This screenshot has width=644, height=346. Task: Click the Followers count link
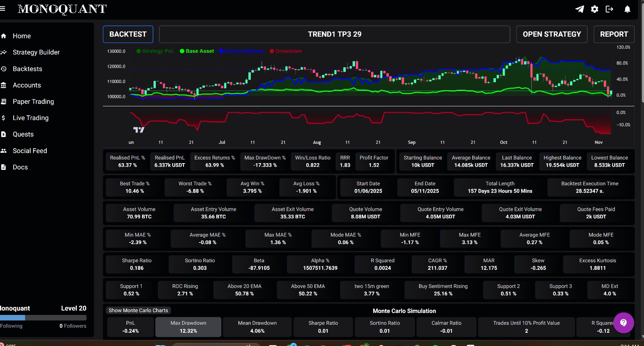coord(73,326)
